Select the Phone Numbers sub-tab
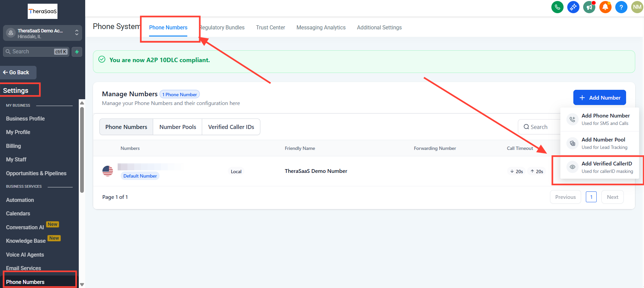This screenshot has width=644, height=288. pos(126,127)
